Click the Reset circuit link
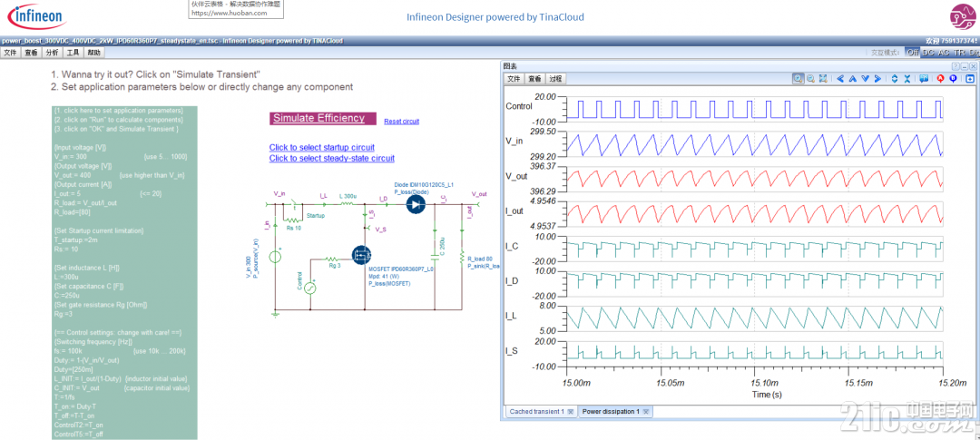This screenshot has height=440, width=980. [x=401, y=122]
